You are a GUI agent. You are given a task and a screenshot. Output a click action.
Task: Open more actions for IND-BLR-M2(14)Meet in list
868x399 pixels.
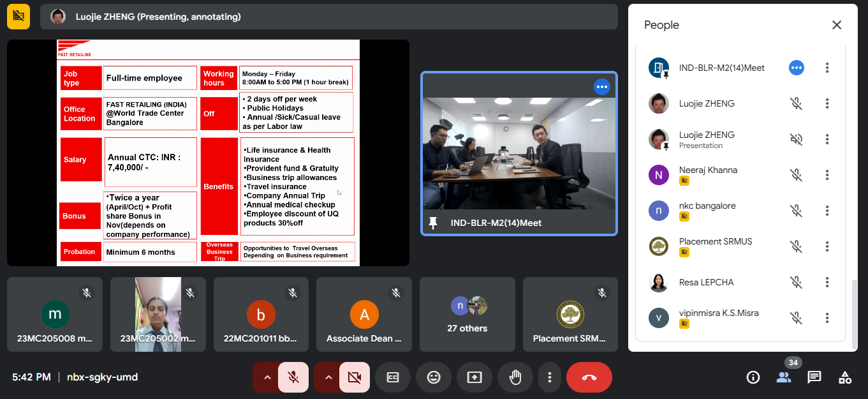click(827, 68)
